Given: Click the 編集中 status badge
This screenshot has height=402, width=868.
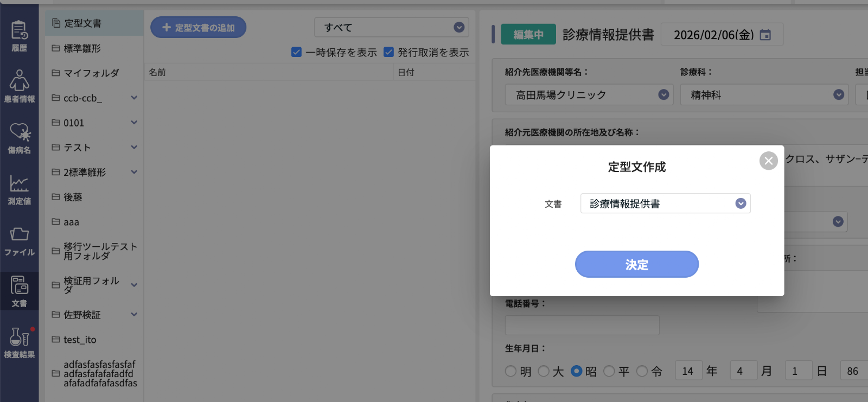Looking at the screenshot, I should (528, 34).
